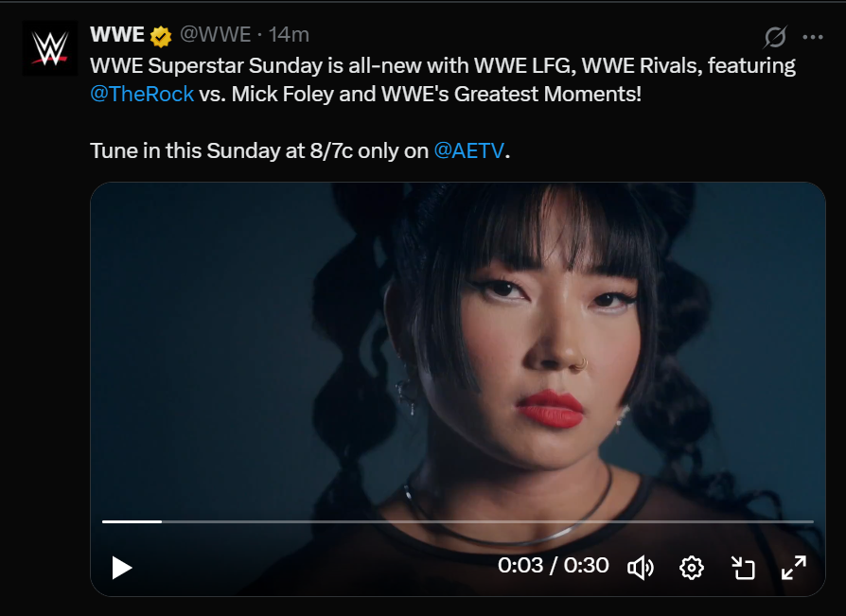Image resolution: width=846 pixels, height=616 pixels.
Task: Open the post via the 14m timestamp
Action: 289,34
